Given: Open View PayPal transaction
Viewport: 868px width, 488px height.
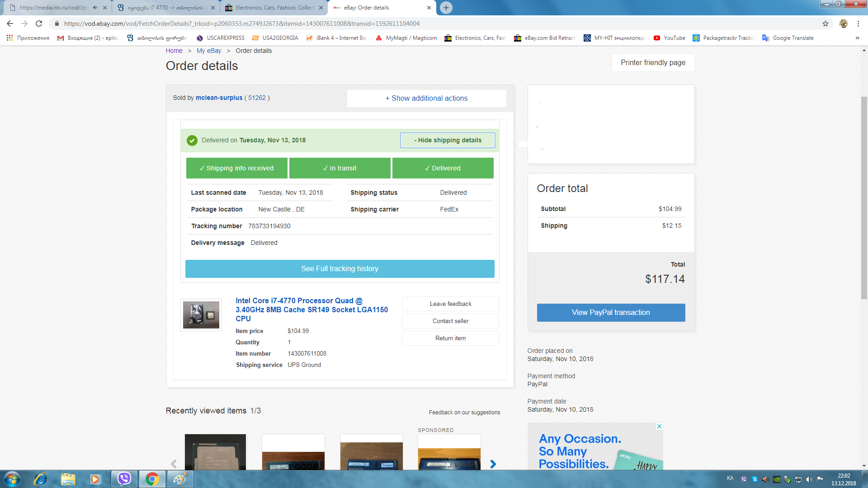Looking at the screenshot, I should 611,312.
